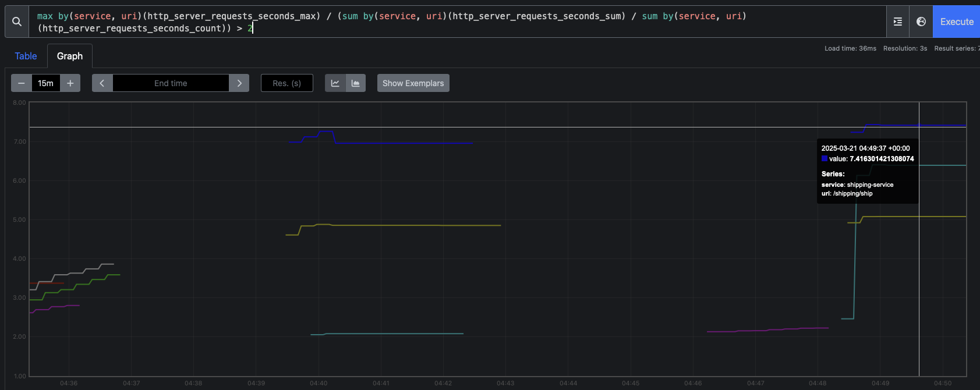Select the Graph tab
The width and height of the screenshot is (980, 390).
tap(70, 56)
